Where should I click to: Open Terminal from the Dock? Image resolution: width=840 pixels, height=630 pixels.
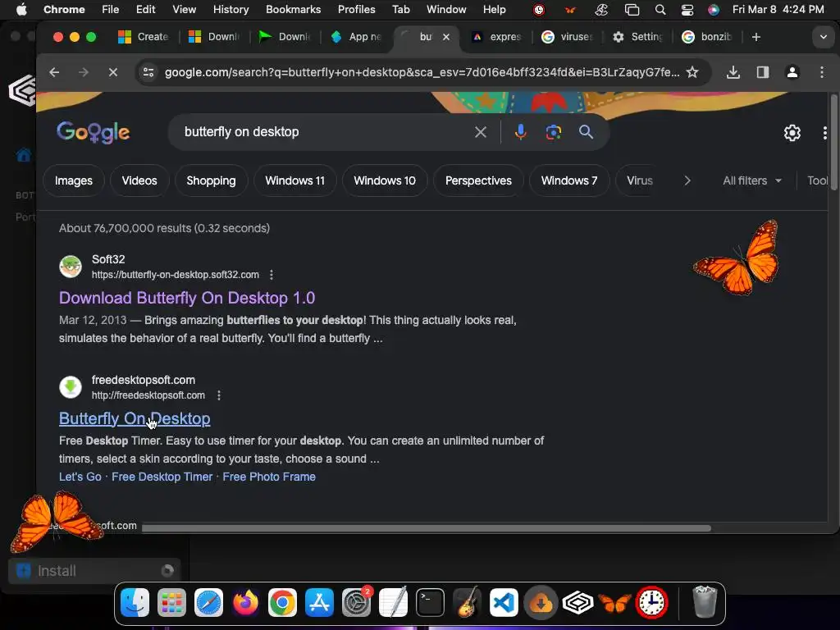point(430,603)
